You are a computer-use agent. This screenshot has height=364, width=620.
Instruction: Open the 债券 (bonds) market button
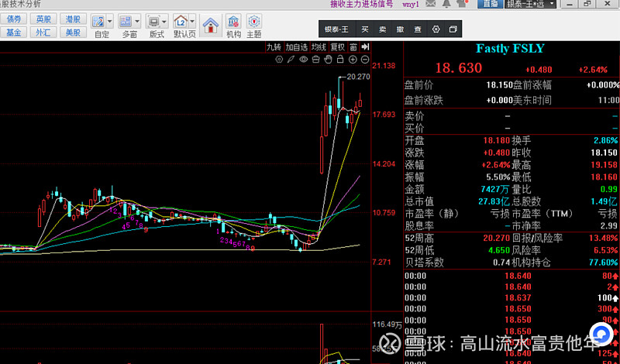pyautogui.click(x=14, y=19)
